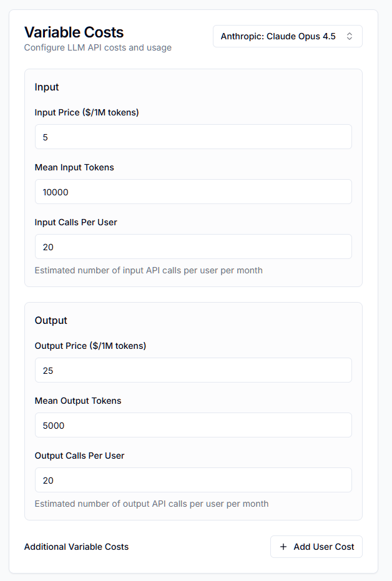392x581 pixels.
Task: Focus the Input Calls Per User field
Action: [x=193, y=247]
